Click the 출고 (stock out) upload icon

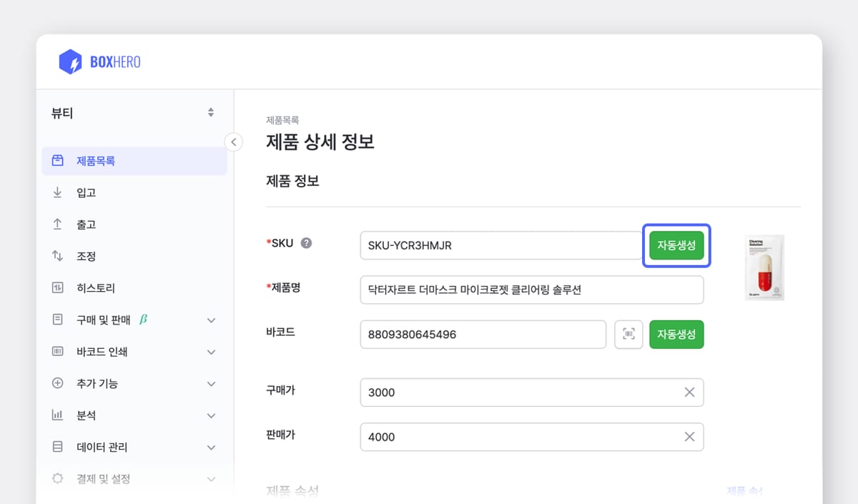click(57, 224)
